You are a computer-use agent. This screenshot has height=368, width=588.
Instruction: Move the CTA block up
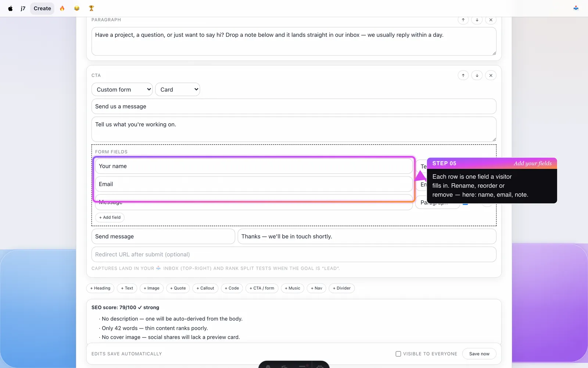463,75
